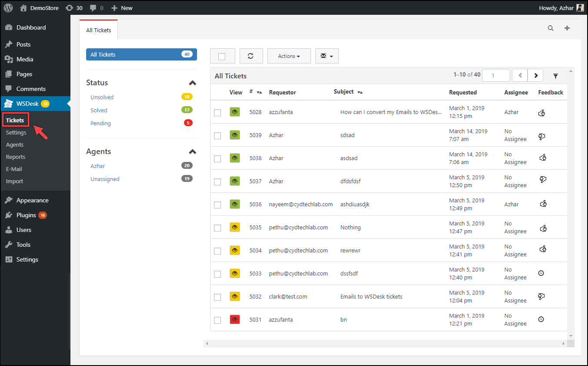View ticket 5036 using green eye icon
The image size is (588, 366).
[235, 204]
